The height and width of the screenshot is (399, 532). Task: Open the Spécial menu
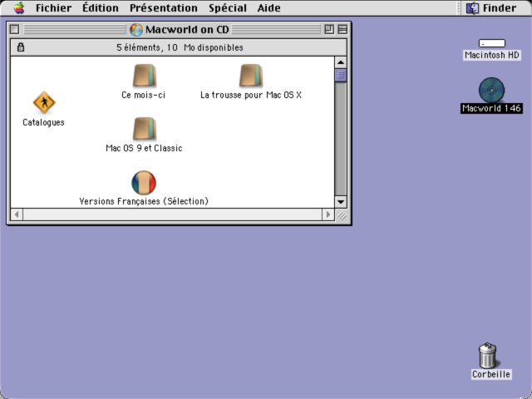[x=228, y=7]
